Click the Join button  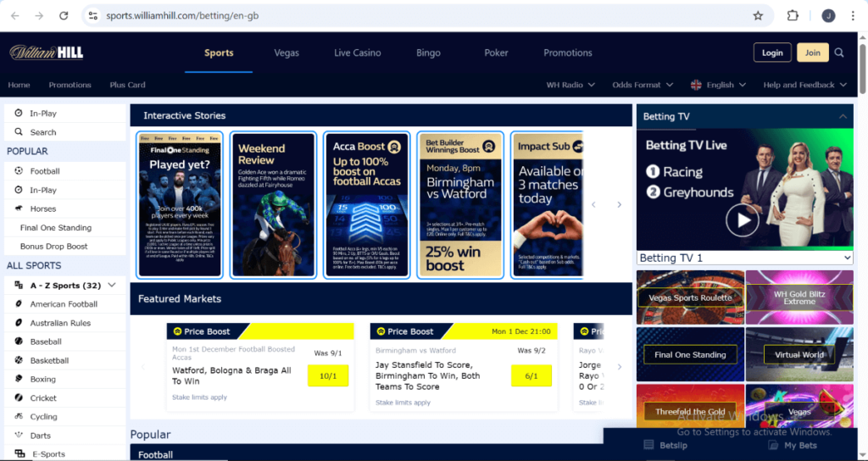[813, 53]
